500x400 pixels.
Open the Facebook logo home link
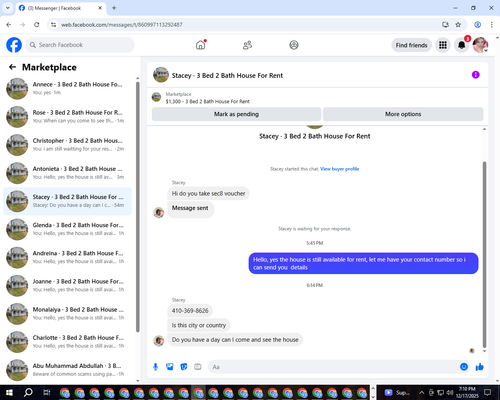14,45
